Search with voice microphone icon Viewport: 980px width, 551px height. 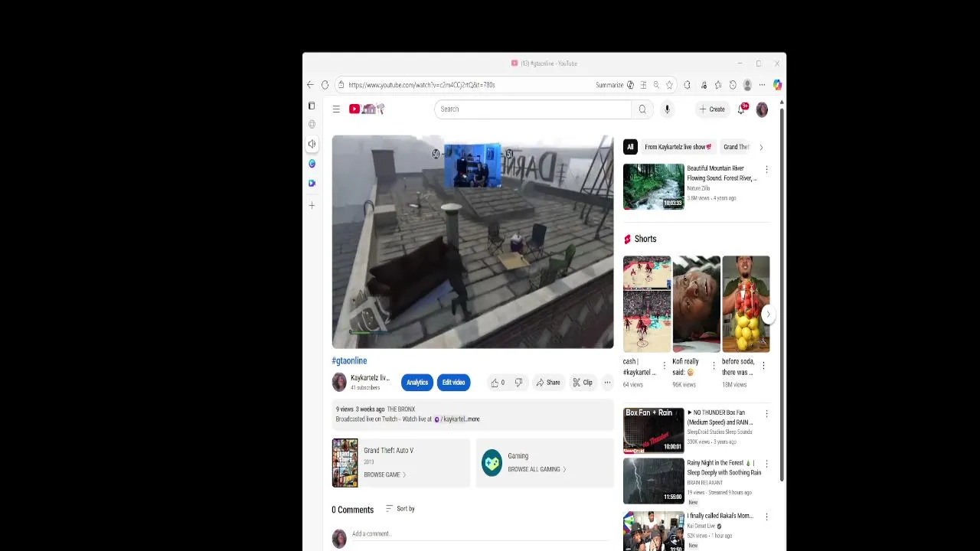click(x=667, y=109)
